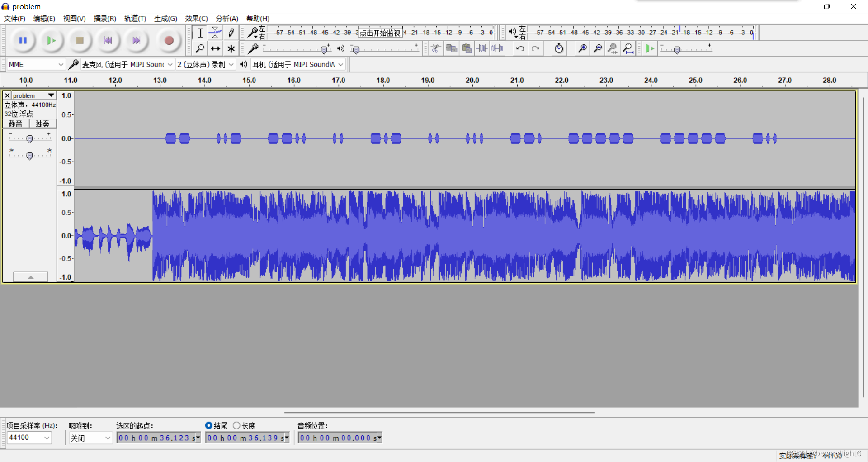Click the Play-at-Speed green icon

[x=650, y=48]
